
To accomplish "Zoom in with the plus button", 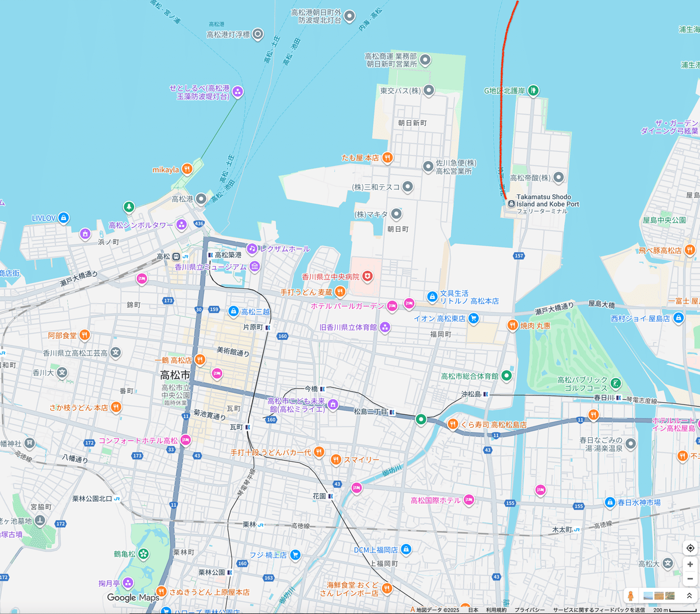I will pos(690,564).
